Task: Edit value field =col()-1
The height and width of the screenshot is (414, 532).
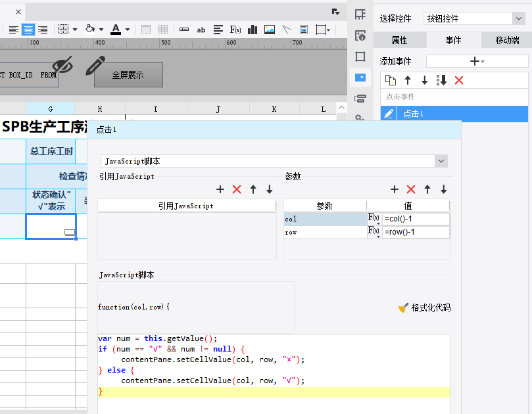Action: click(416, 219)
